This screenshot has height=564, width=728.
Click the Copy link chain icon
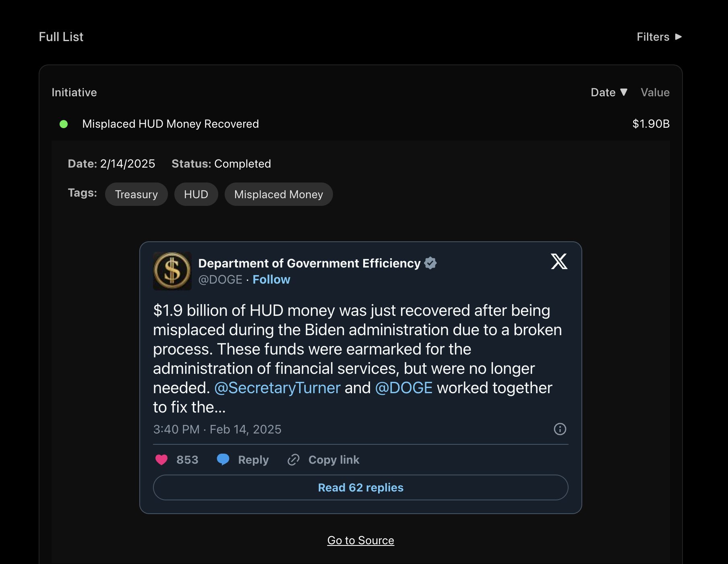pyautogui.click(x=294, y=460)
